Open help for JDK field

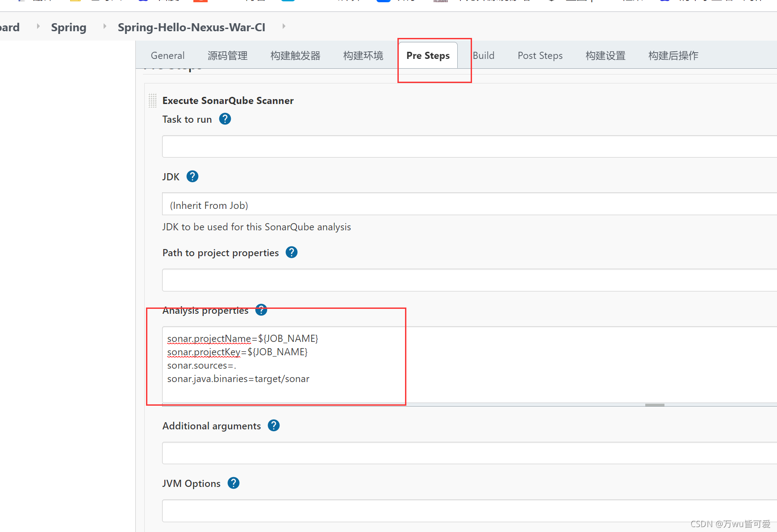pyautogui.click(x=192, y=176)
